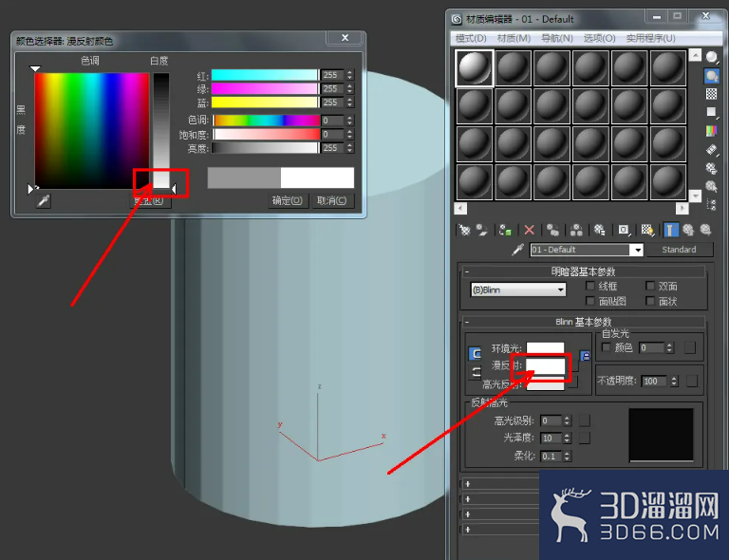
Task: Click pick-material eyedropper beside 01 - Default
Action: 517,250
